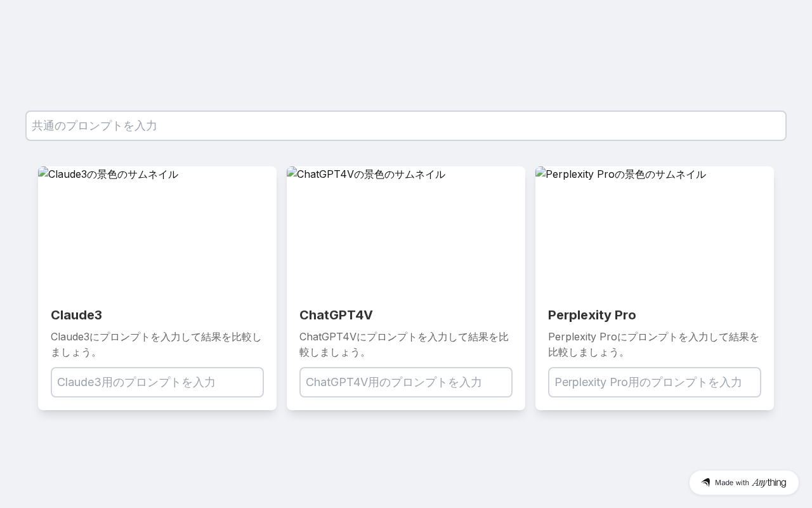Click the broken image icon on the ChatGPT4V card

point(292,172)
